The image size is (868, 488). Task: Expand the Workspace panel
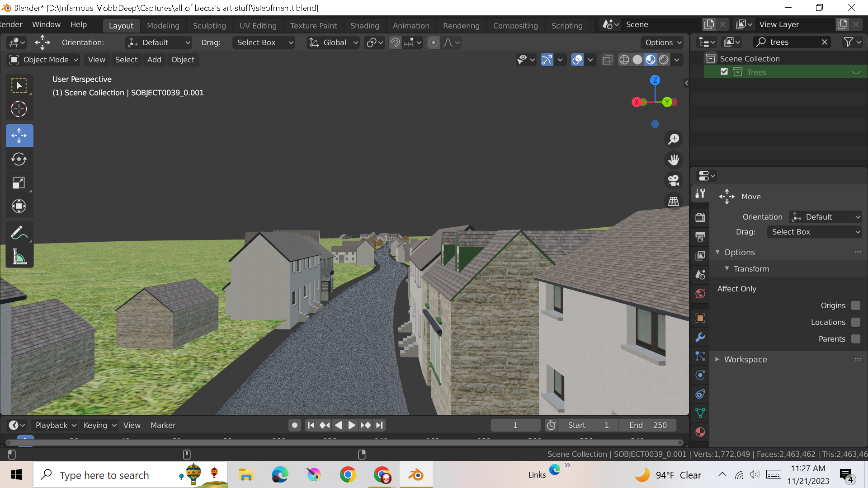745,360
